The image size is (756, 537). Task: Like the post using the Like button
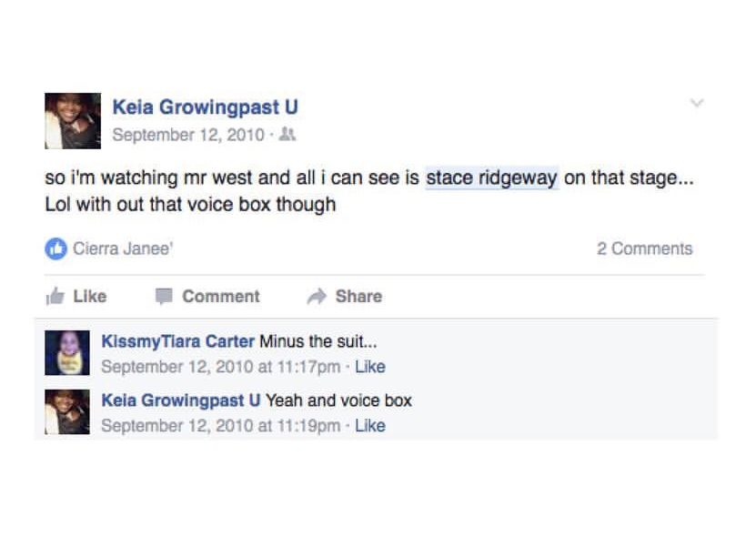tap(76, 296)
